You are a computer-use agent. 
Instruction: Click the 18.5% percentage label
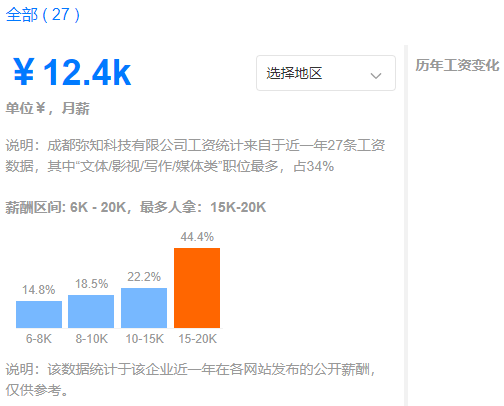tap(91, 284)
